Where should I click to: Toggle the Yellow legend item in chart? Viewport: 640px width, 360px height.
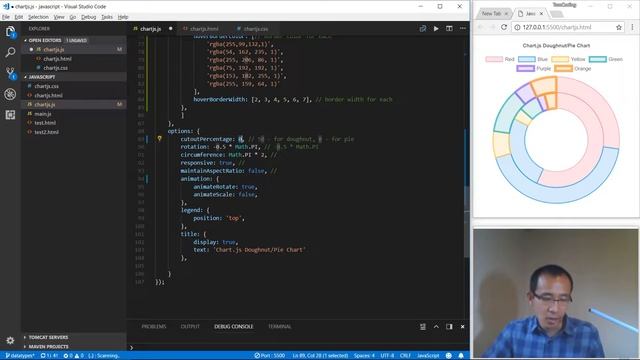pos(568,59)
